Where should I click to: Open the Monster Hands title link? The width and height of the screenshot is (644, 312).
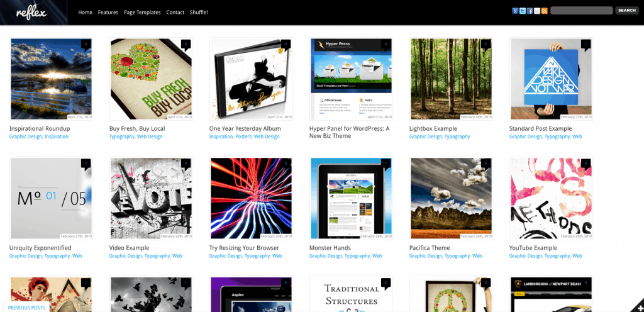coord(330,248)
